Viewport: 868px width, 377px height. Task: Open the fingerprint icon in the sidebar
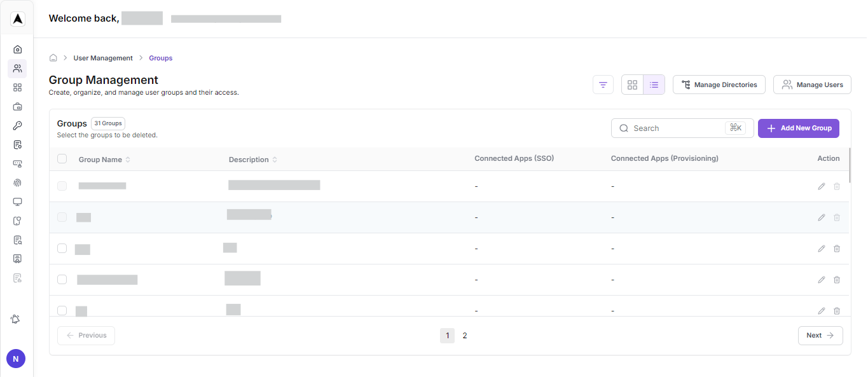tap(17, 182)
